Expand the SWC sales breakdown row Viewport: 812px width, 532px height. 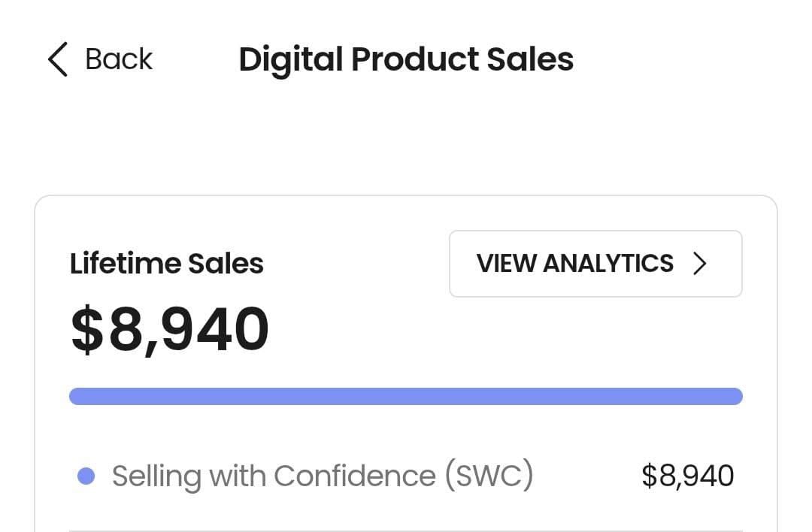point(406,474)
